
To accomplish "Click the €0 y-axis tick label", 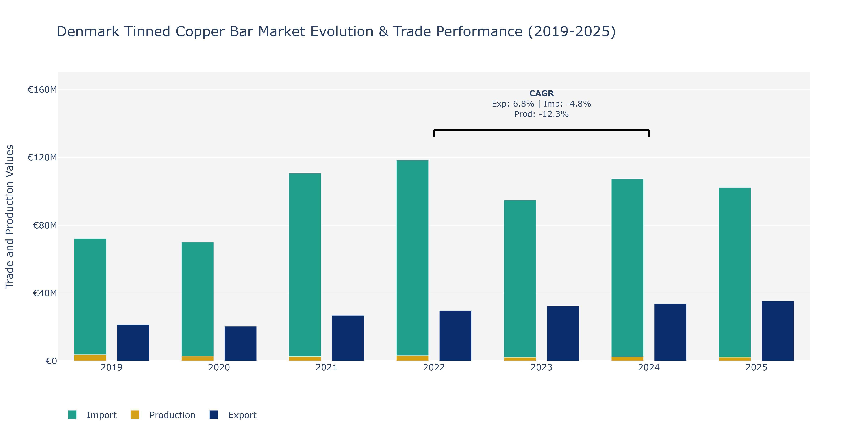I will (51, 361).
